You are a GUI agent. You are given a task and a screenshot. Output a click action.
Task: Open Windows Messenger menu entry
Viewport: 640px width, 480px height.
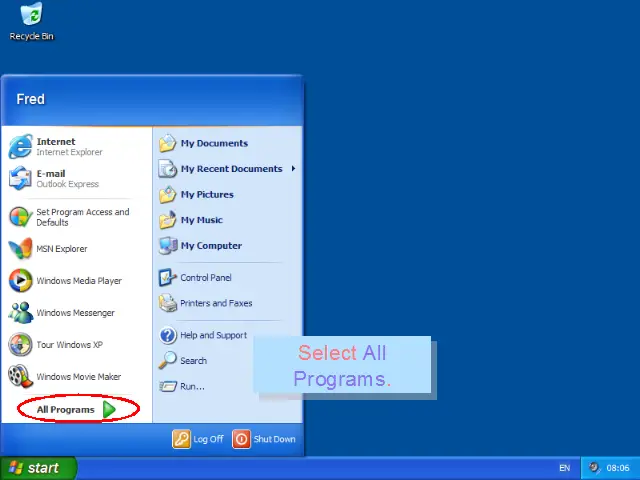75,313
